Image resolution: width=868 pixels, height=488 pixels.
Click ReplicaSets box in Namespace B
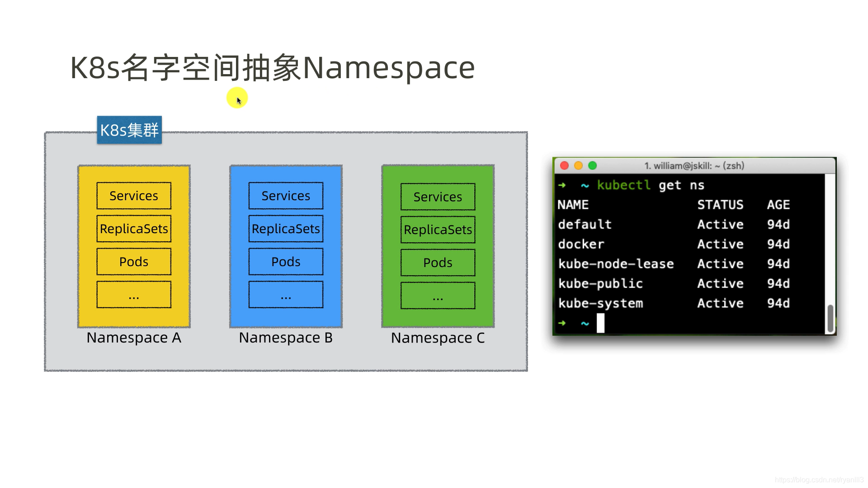286,229
